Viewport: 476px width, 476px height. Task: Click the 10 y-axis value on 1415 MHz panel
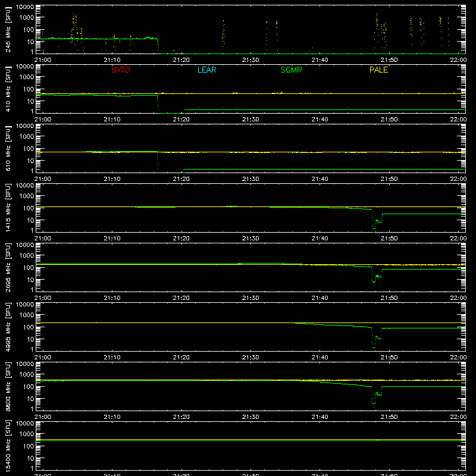pyautogui.click(x=30, y=220)
